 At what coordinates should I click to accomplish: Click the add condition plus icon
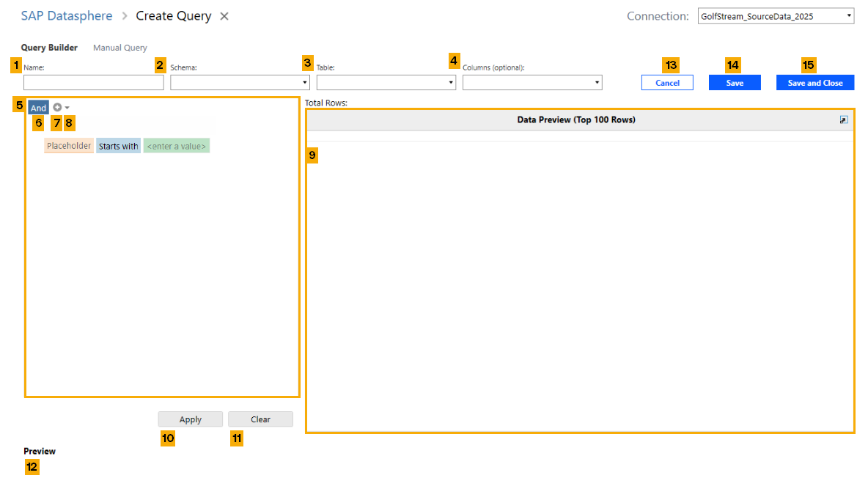(x=57, y=108)
